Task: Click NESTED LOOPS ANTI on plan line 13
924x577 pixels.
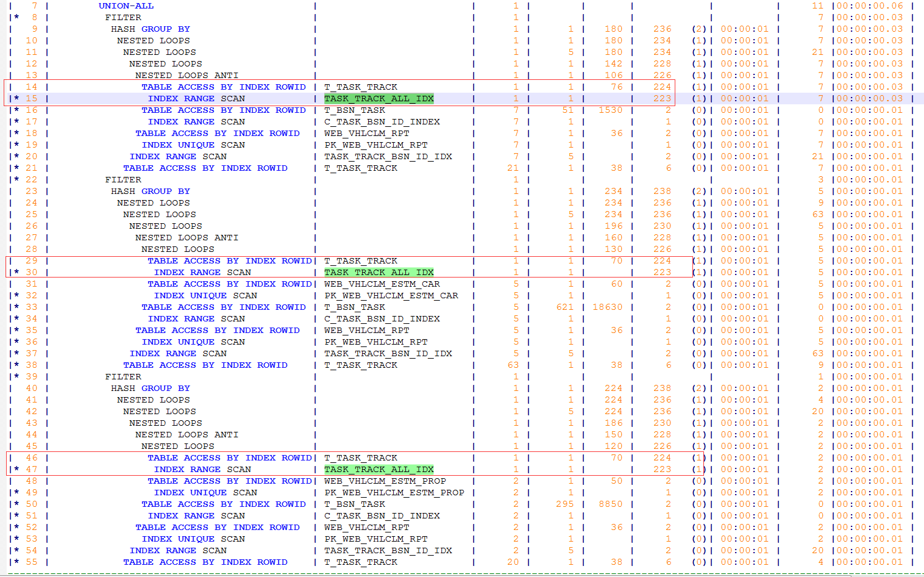Action: 187,76
